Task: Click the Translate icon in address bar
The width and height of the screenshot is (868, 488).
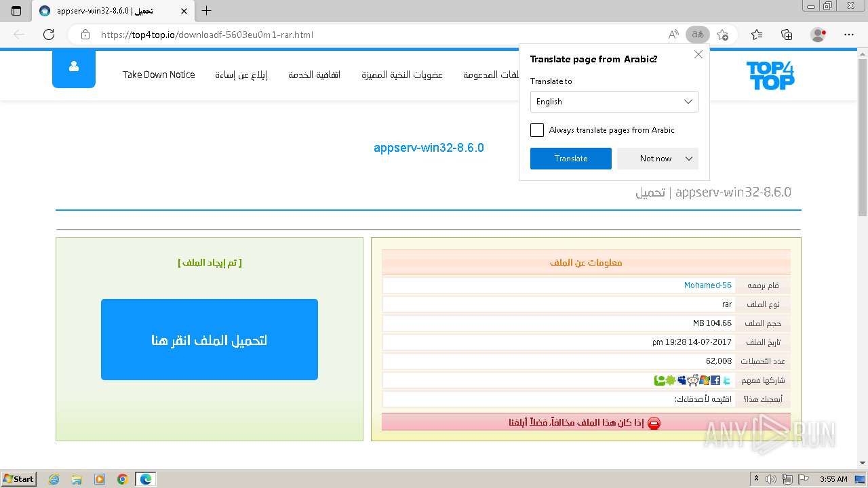Action: (697, 35)
